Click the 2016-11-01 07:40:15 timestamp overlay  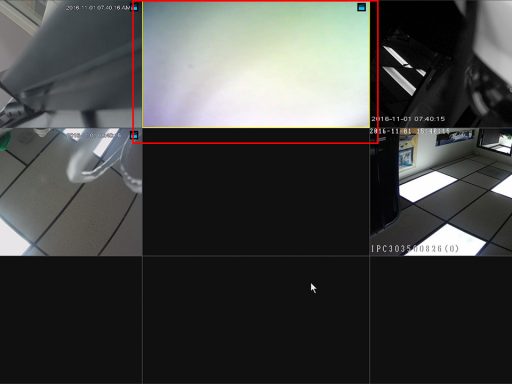tap(408, 119)
